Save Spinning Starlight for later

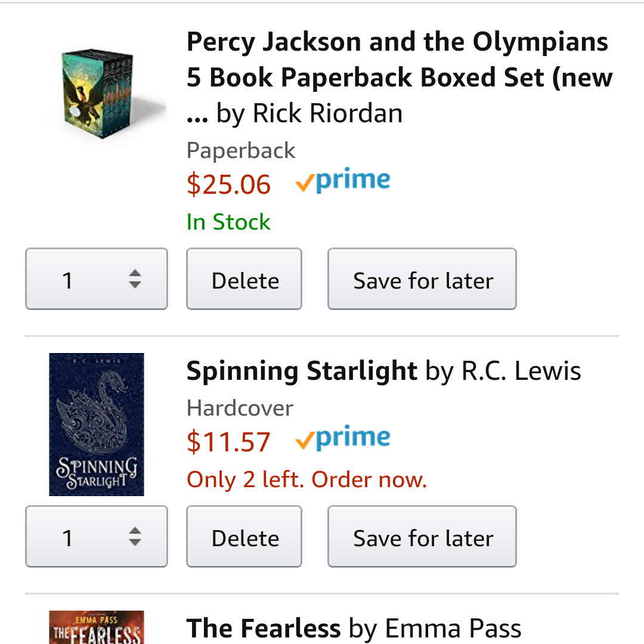click(422, 537)
